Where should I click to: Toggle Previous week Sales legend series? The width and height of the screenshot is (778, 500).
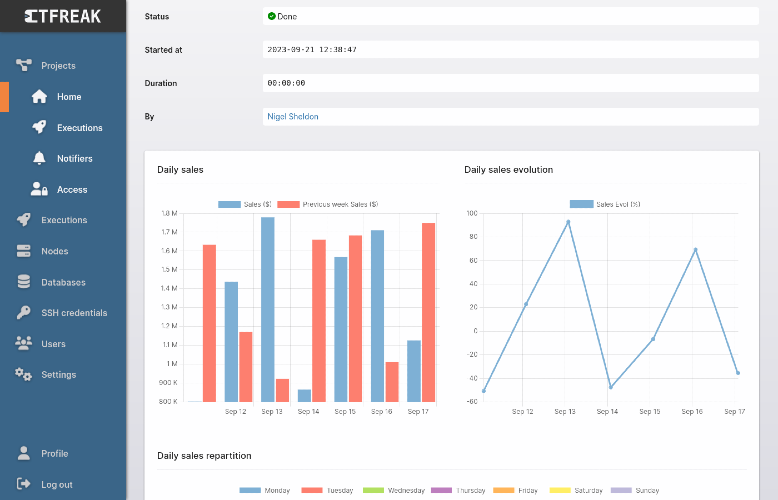pos(327,204)
